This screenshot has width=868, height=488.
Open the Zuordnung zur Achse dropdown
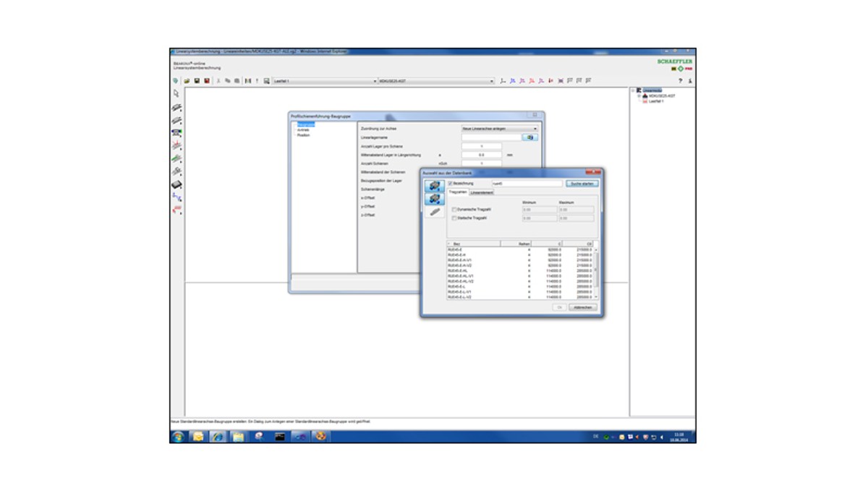tap(535, 129)
